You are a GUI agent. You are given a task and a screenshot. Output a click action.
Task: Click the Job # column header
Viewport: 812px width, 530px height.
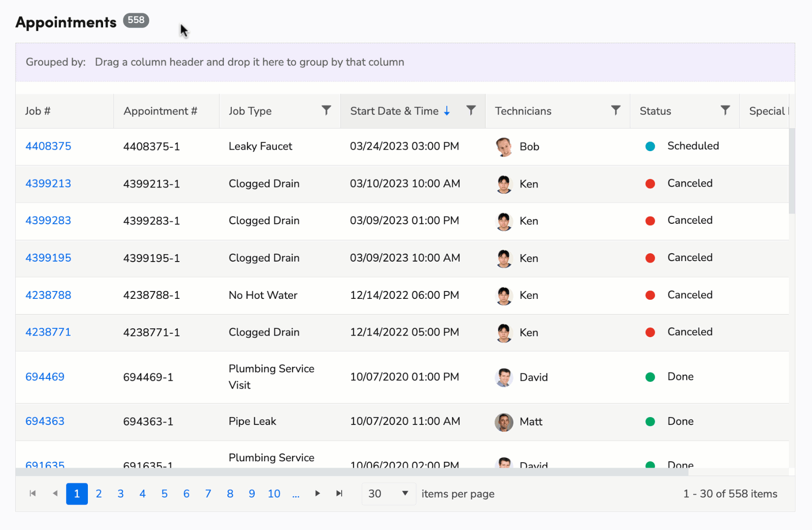[x=37, y=111]
